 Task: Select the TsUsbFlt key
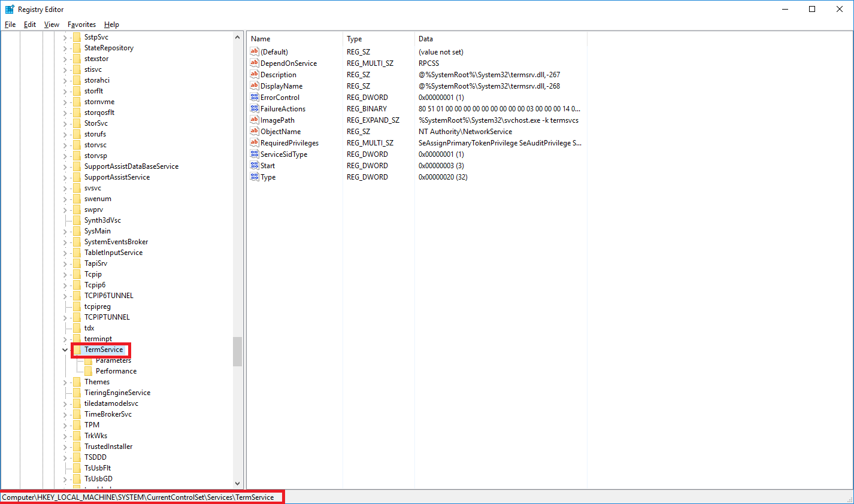click(98, 468)
